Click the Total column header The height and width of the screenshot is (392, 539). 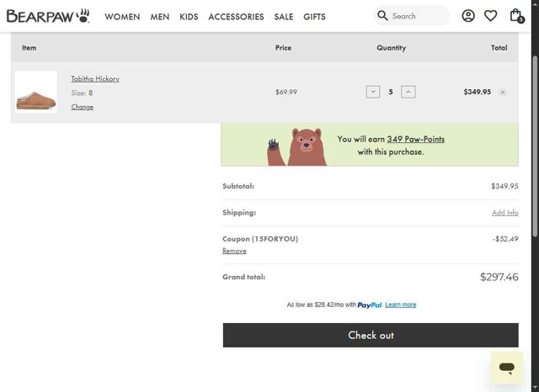point(499,48)
